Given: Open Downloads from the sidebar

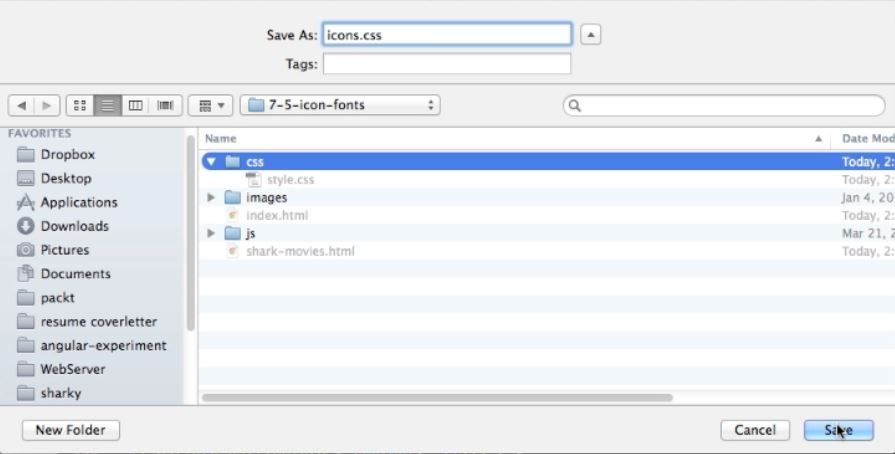Looking at the screenshot, I should tap(74, 226).
